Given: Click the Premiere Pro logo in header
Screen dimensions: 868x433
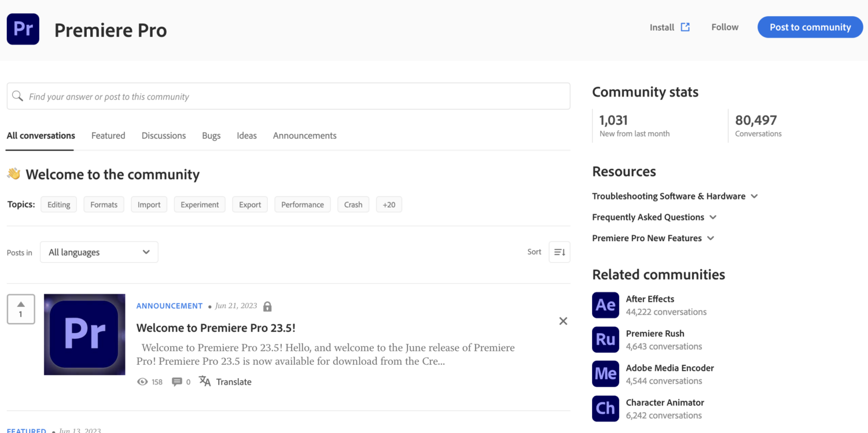Looking at the screenshot, I should coord(23,29).
